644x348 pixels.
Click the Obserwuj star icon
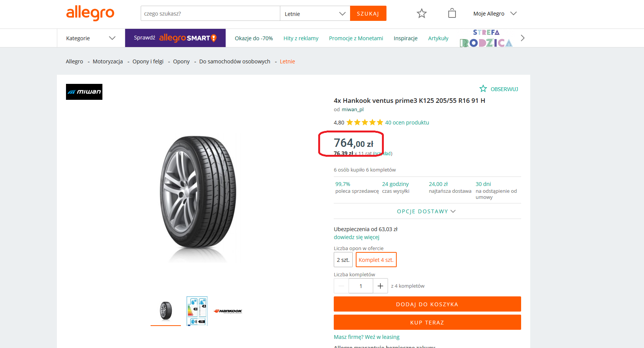pyautogui.click(x=483, y=89)
